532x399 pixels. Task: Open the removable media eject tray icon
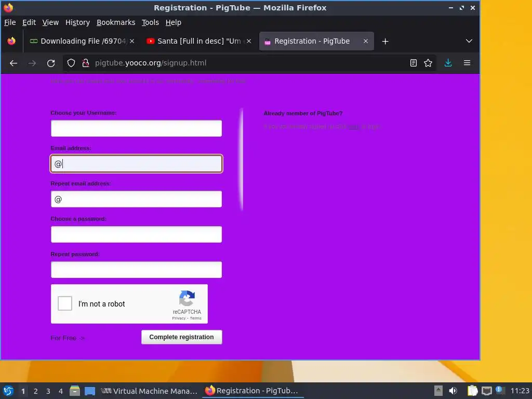438,391
